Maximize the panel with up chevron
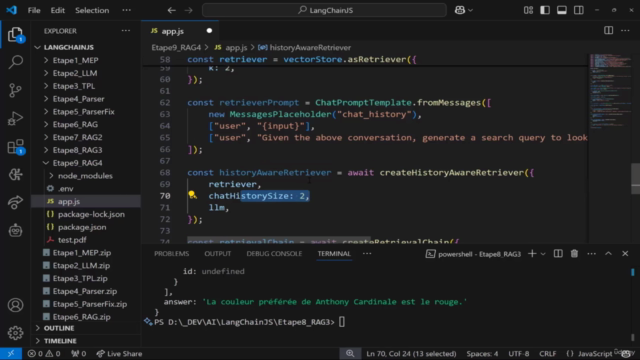The width and height of the screenshot is (640, 360). [608, 253]
